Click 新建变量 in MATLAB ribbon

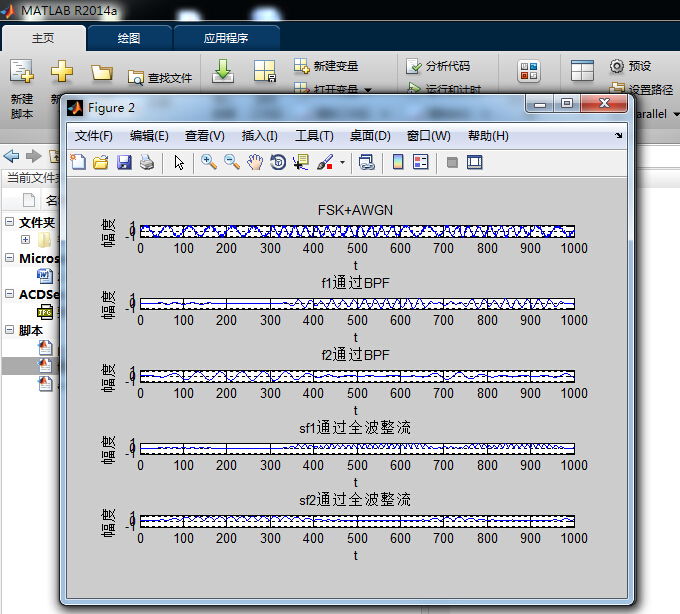point(326,66)
